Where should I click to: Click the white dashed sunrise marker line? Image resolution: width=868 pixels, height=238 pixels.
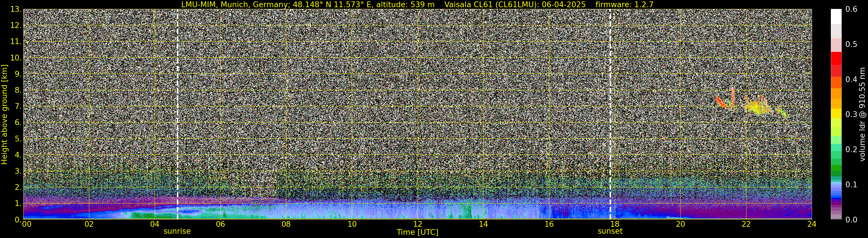point(177,114)
